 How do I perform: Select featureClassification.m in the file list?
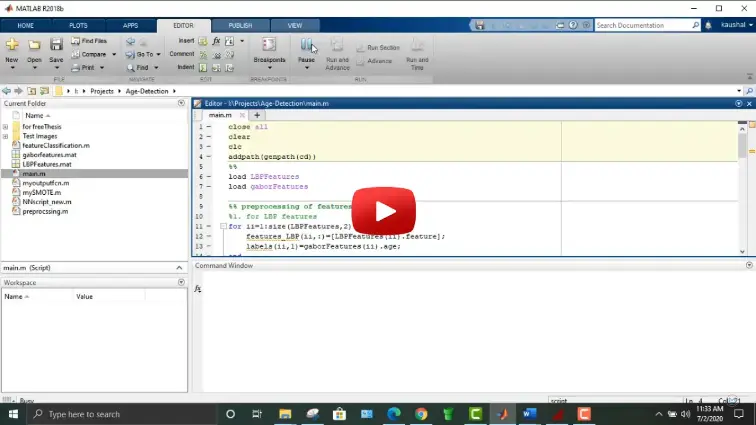pyautogui.click(x=55, y=145)
